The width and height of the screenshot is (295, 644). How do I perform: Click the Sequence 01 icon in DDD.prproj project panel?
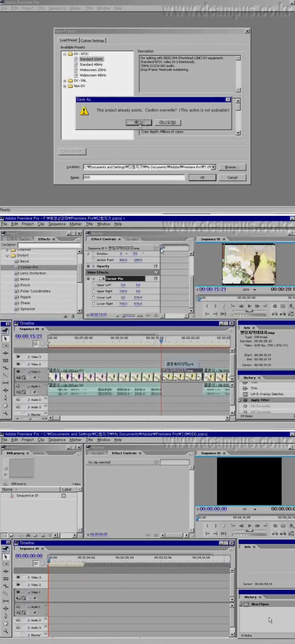point(12,495)
